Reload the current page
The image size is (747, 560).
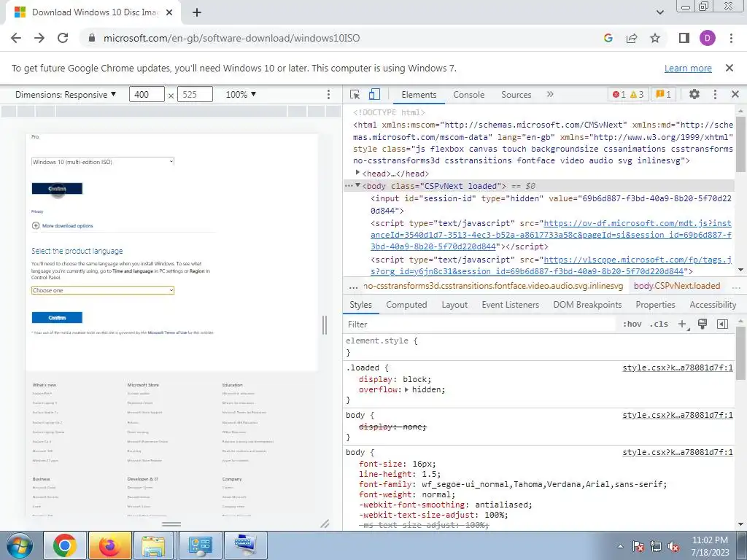[x=63, y=38]
